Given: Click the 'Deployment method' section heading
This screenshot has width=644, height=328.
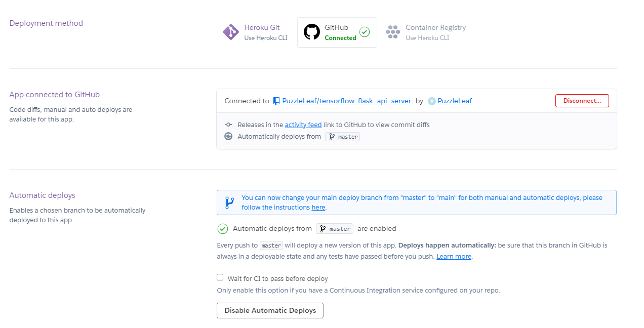Looking at the screenshot, I should (x=46, y=23).
